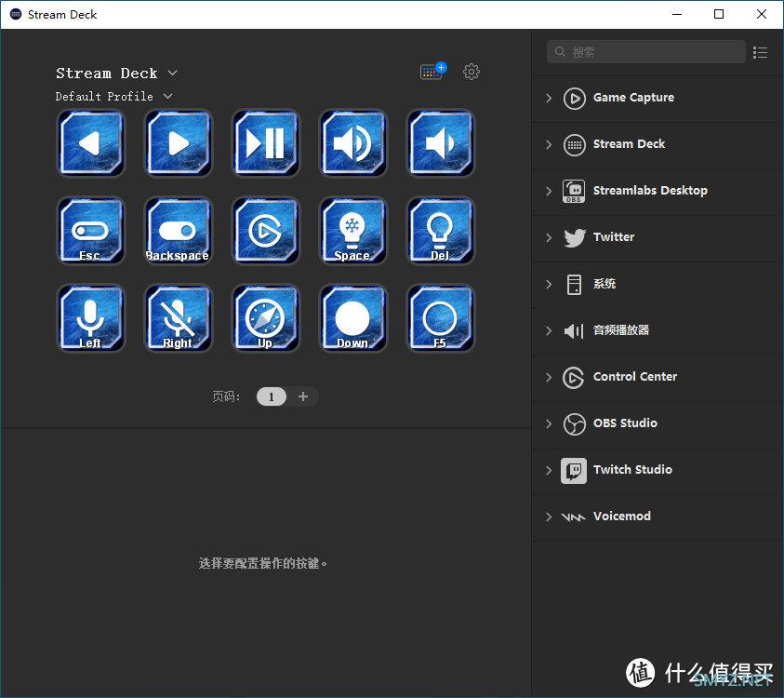This screenshot has width=784, height=698.
Task: Open Stream Deck application settings gear
Action: (x=472, y=72)
